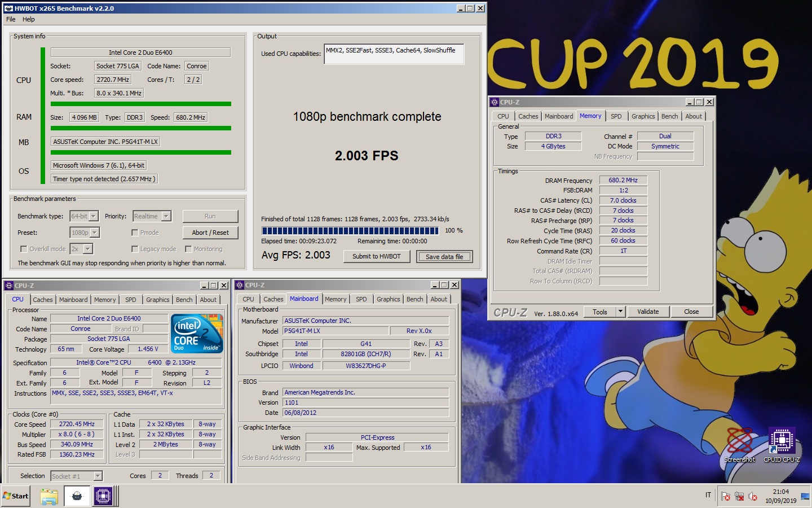
Task: Click the benchmark progress bar
Action: (x=350, y=230)
